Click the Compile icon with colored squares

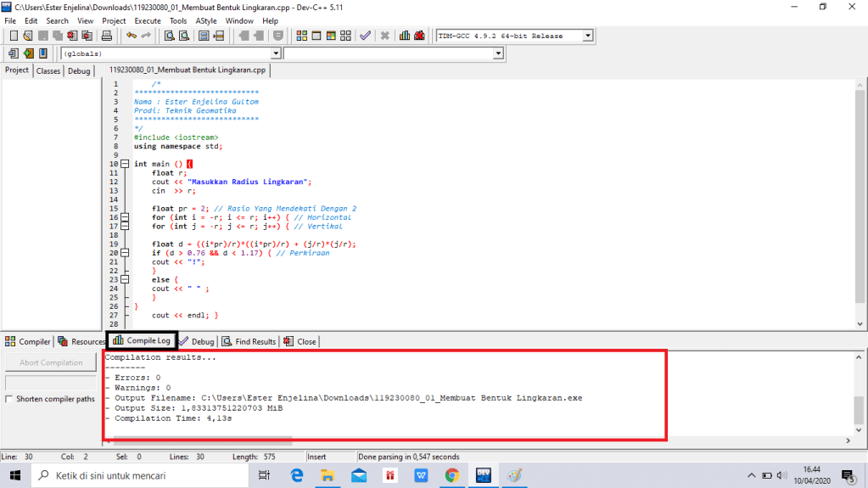pos(301,36)
